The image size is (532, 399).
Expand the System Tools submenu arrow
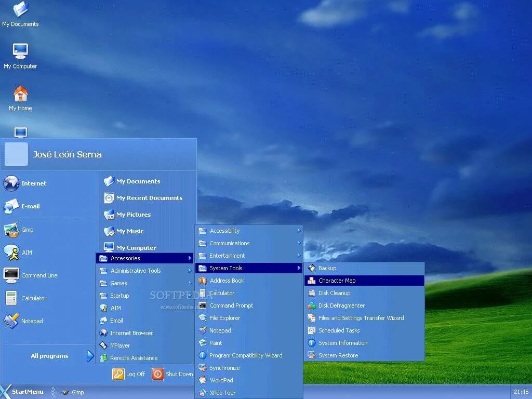tap(299, 268)
